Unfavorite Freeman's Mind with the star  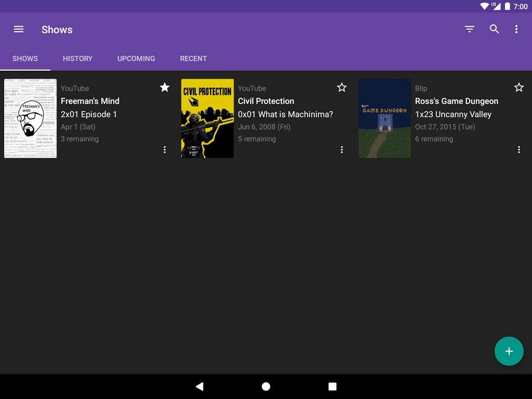(164, 87)
